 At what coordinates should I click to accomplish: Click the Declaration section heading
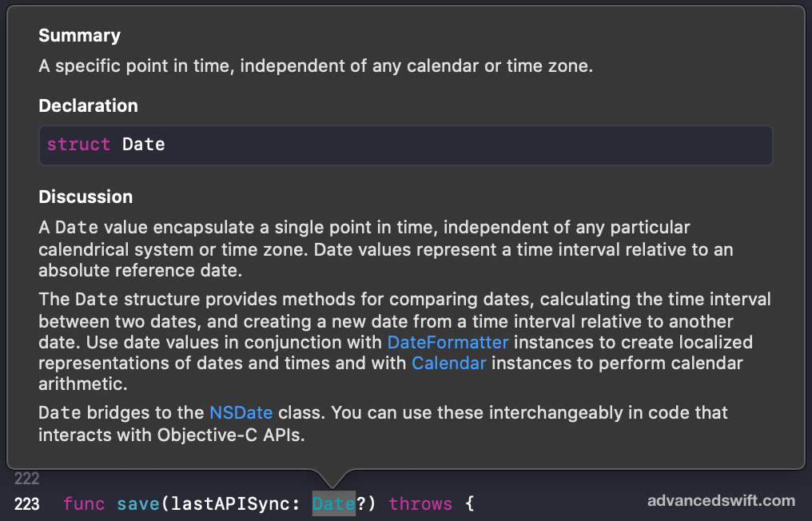88,105
